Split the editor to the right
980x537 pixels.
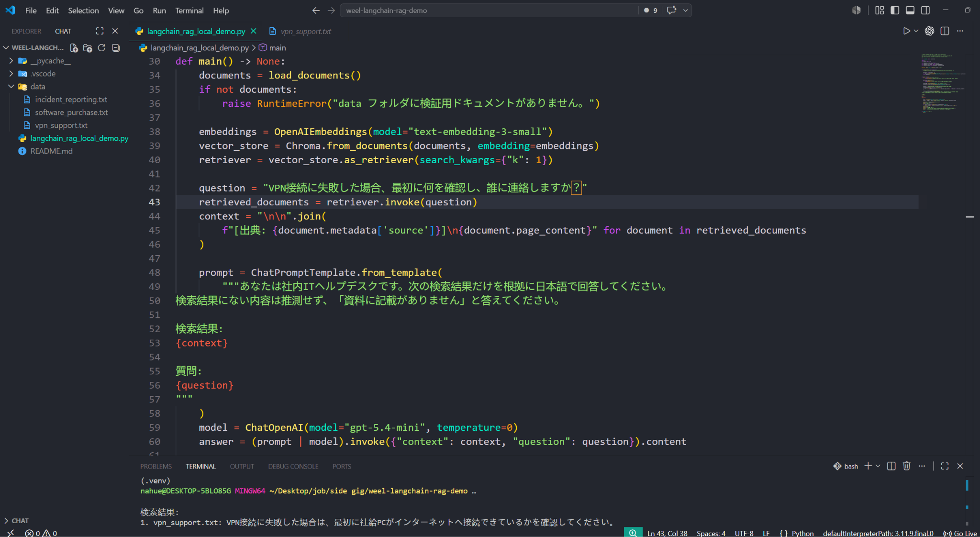coord(945,31)
